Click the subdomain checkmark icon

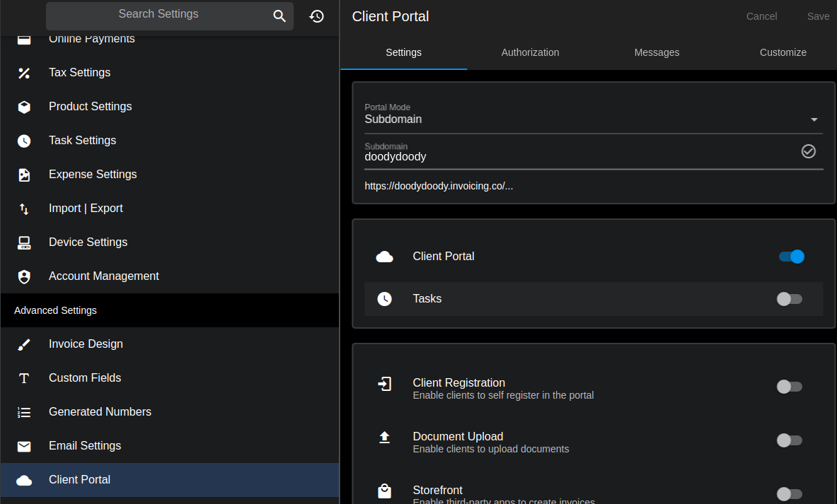(x=808, y=151)
